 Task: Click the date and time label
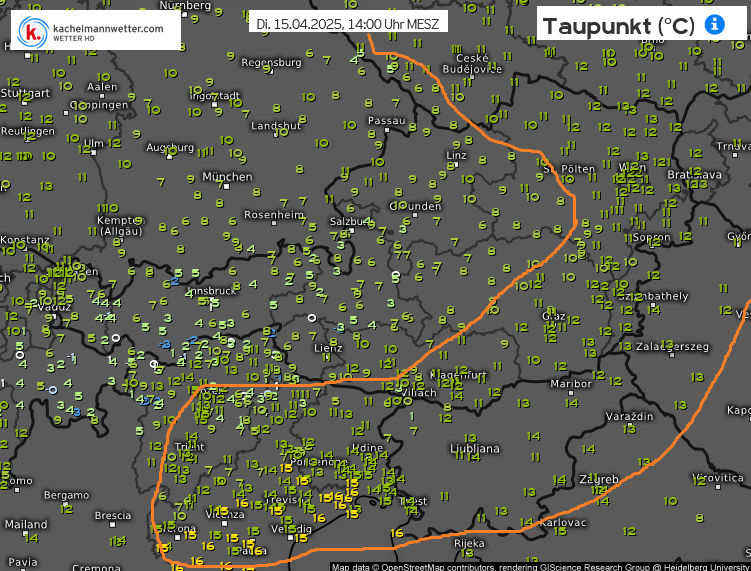click(x=350, y=22)
